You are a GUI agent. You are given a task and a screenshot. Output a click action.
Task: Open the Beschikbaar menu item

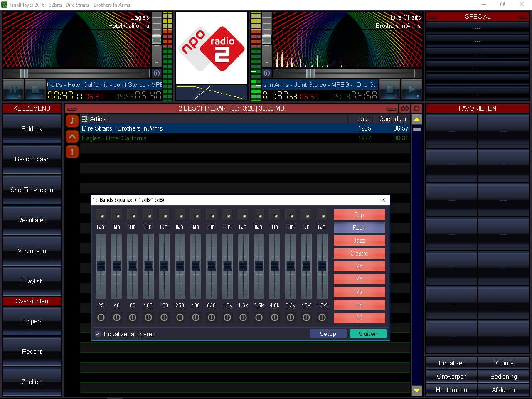(32, 159)
